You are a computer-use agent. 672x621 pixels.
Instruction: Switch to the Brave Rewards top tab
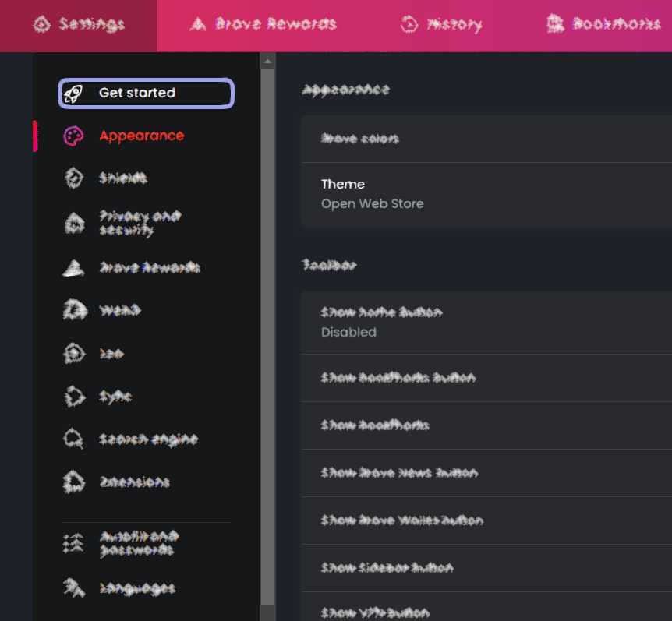(x=263, y=24)
